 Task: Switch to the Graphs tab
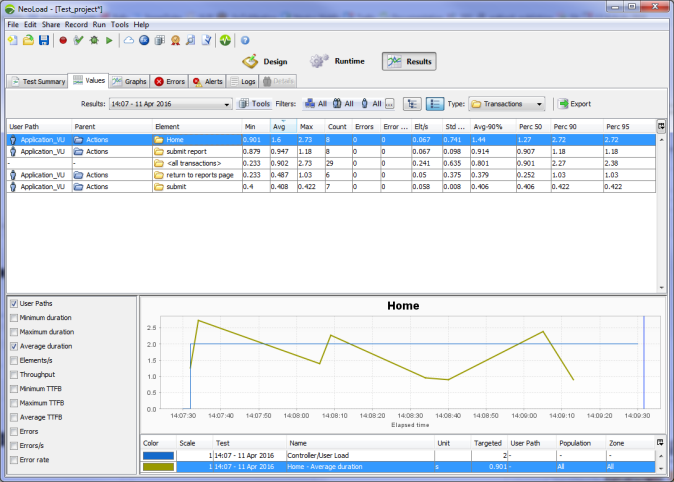(130, 81)
